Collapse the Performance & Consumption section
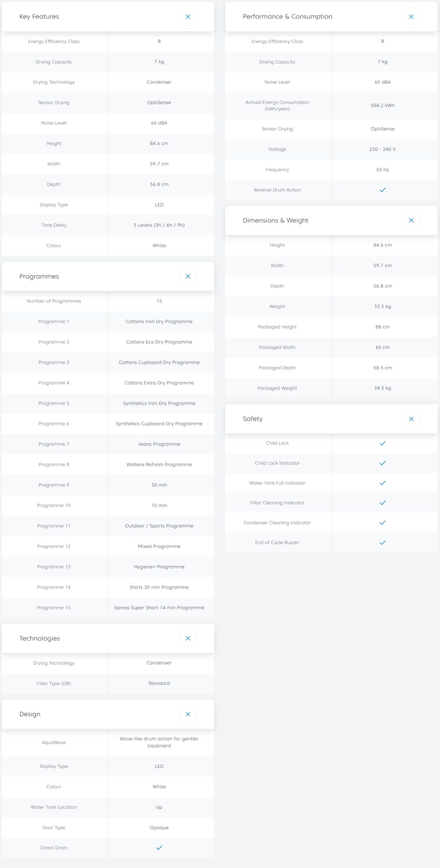 pyautogui.click(x=411, y=17)
